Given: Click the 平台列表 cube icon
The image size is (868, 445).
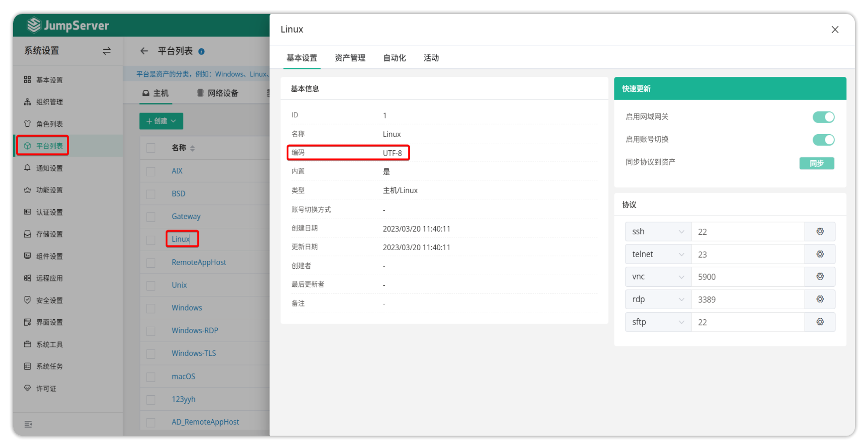Looking at the screenshot, I should coord(27,146).
